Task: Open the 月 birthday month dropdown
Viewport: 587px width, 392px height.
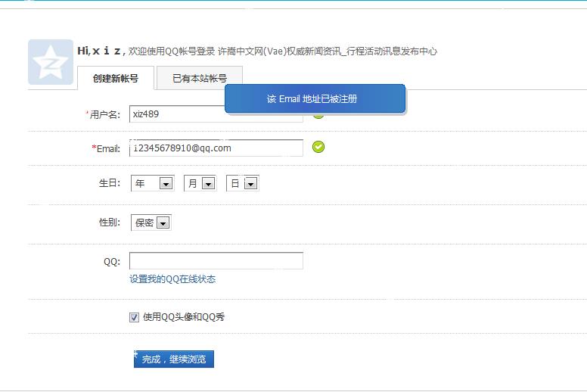Action: (x=200, y=183)
